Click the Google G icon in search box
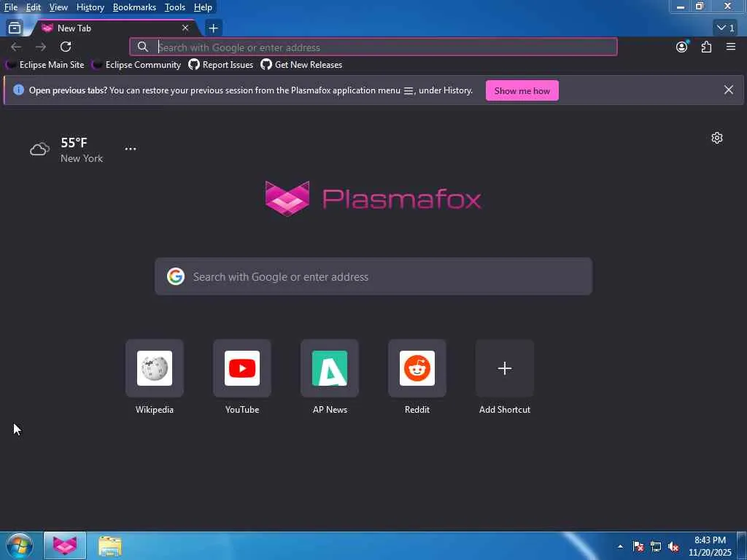 pyautogui.click(x=176, y=276)
